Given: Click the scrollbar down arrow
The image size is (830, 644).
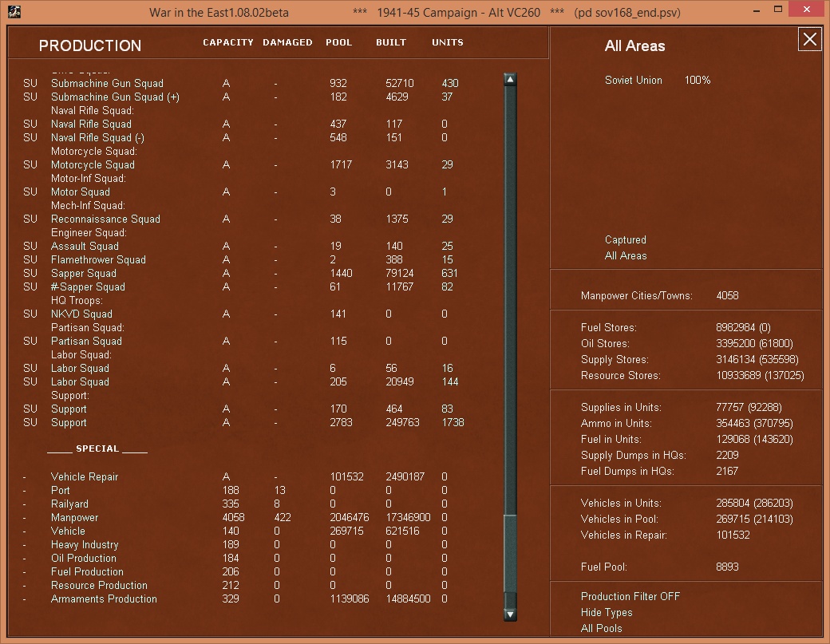Looking at the screenshot, I should (x=509, y=615).
